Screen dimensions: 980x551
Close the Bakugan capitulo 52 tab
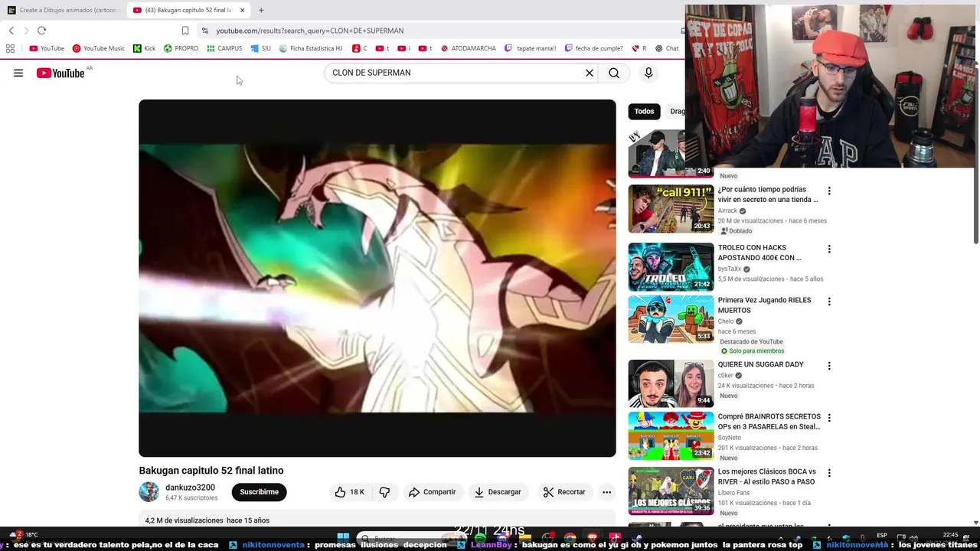click(242, 10)
